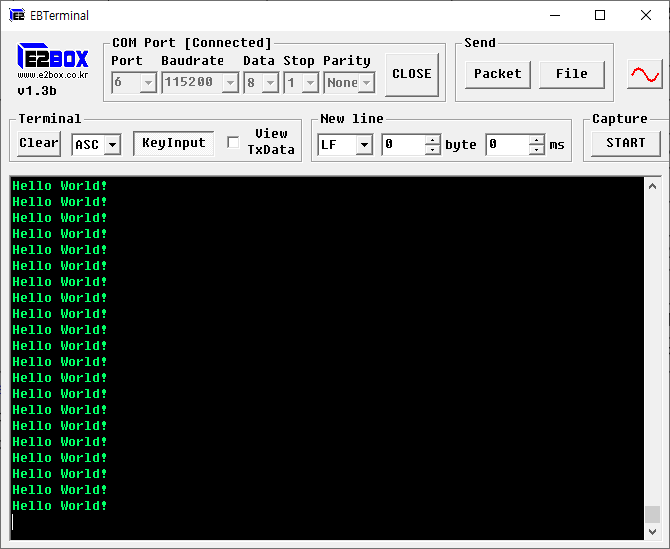Toggle the KeyInput button
Image resolution: width=670 pixels, height=549 pixels.
coord(173,143)
